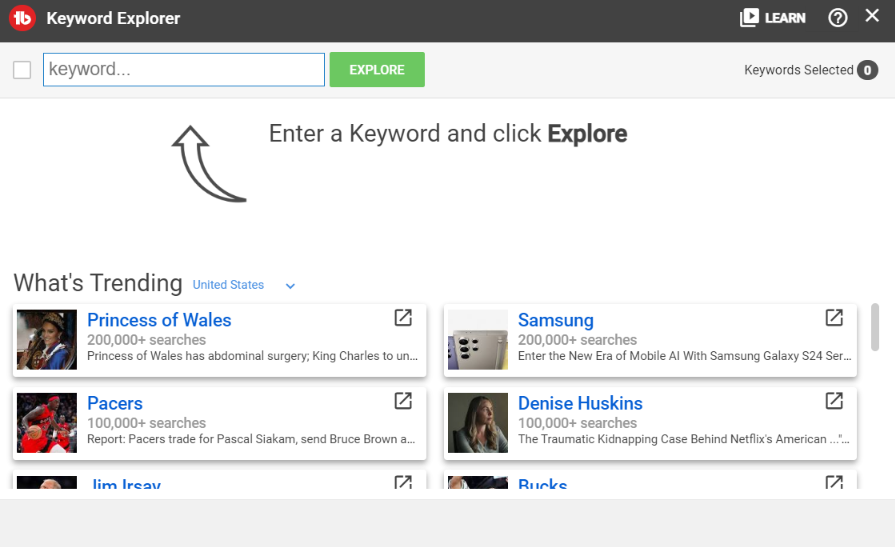Click Princess of Wales abdominal surgery headline

252,356
